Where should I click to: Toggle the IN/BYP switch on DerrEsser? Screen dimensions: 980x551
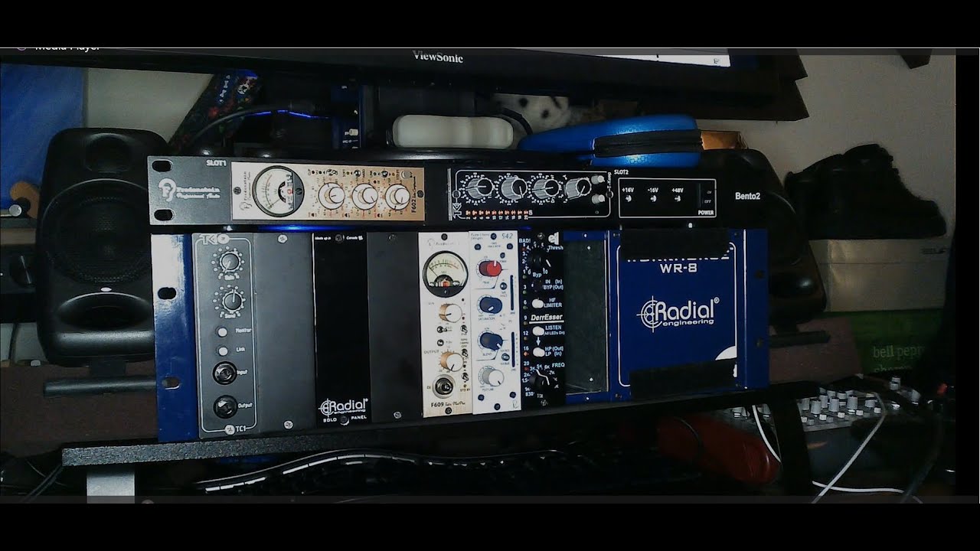[x=537, y=285]
